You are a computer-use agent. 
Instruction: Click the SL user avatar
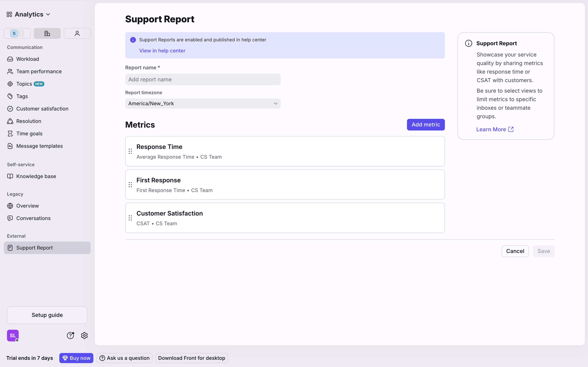(x=13, y=336)
